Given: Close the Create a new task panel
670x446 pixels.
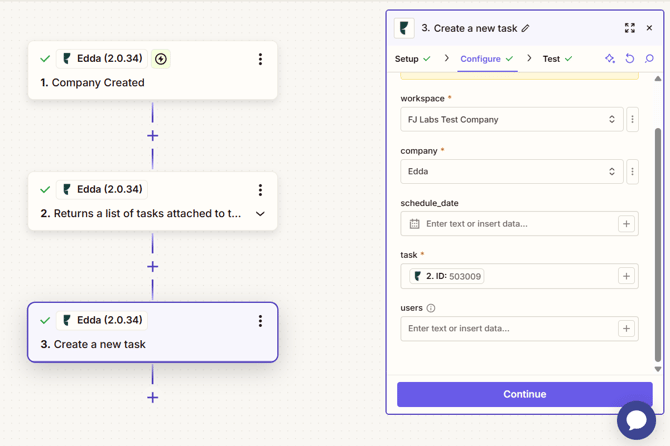Looking at the screenshot, I should click(x=649, y=28).
